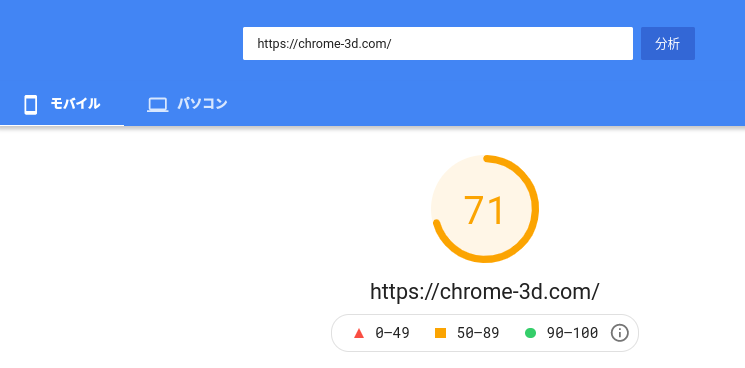Select the laptop computer icon

(158, 104)
